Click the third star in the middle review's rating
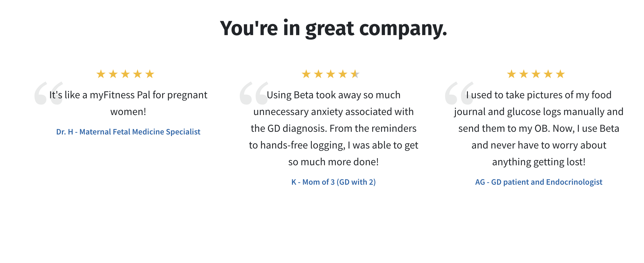The height and width of the screenshot is (263, 644). tap(331, 74)
